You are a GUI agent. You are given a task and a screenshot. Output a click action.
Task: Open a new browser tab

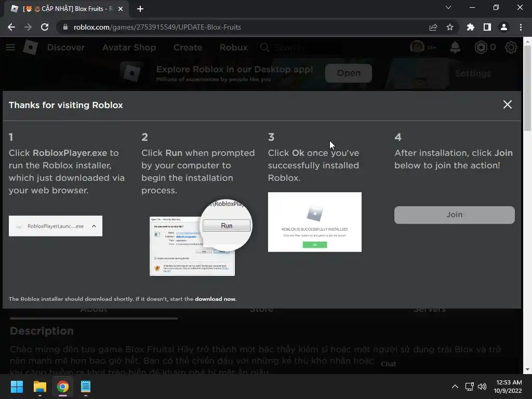[x=140, y=9]
